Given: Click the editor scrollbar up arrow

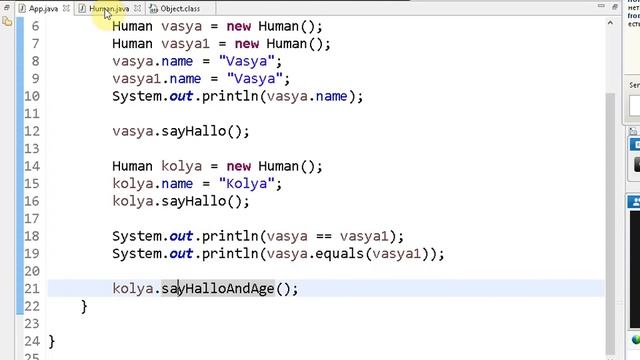Looking at the screenshot, I should (610, 23).
